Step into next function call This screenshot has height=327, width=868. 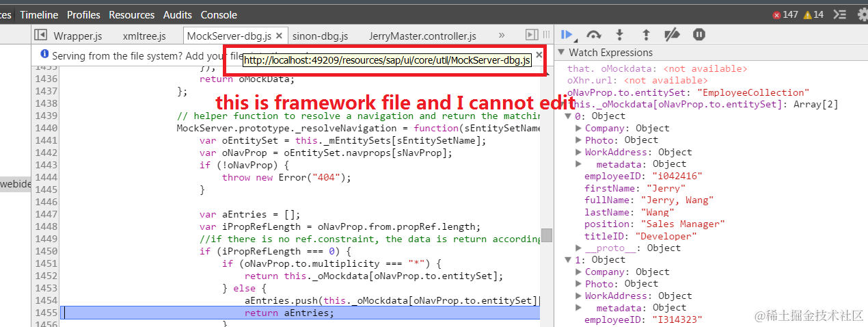[620, 35]
